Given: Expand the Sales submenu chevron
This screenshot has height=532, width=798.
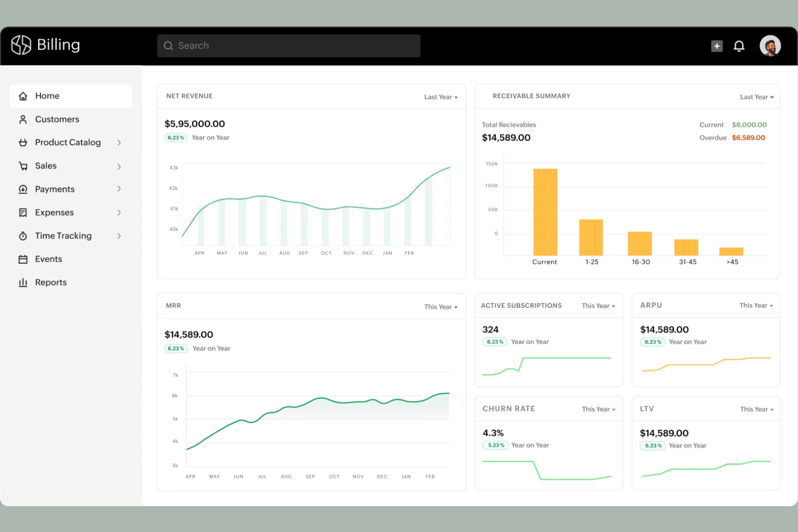Looking at the screenshot, I should point(119,167).
